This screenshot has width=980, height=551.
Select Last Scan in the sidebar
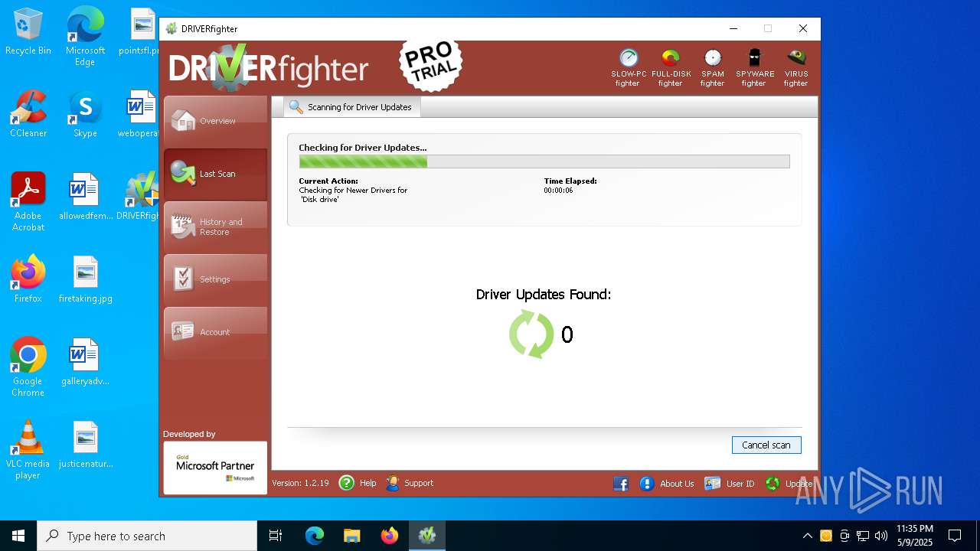pos(215,174)
